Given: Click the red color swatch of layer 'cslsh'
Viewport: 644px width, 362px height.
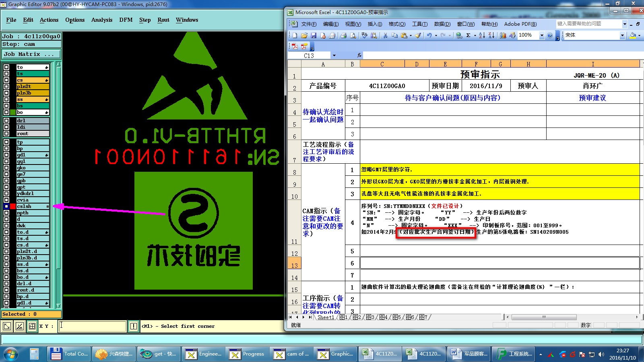Looking at the screenshot, I should coord(13,206).
